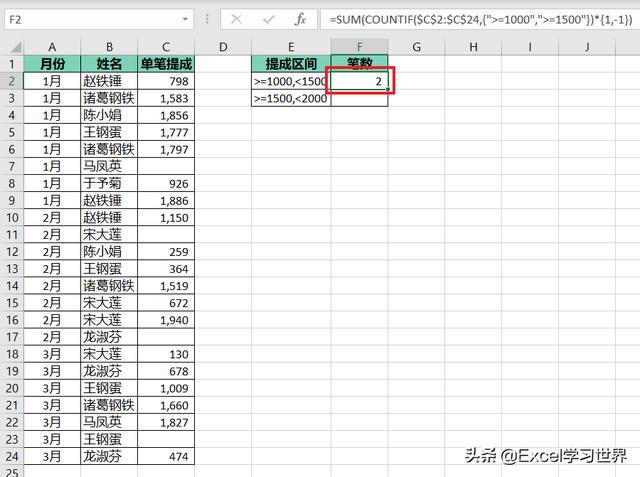Select column B header
Viewport: 640px width, 477px height.
tap(109, 47)
